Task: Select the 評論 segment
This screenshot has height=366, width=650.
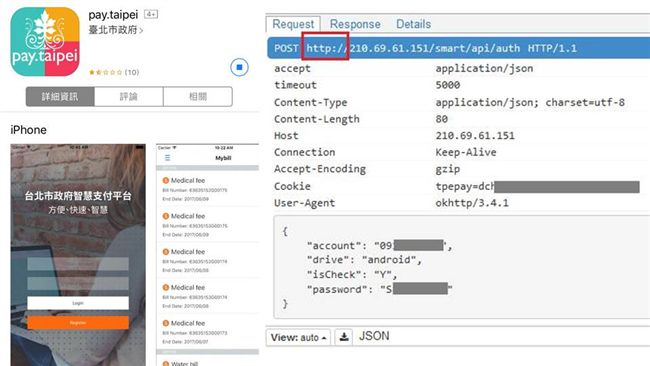Action: coord(129,97)
